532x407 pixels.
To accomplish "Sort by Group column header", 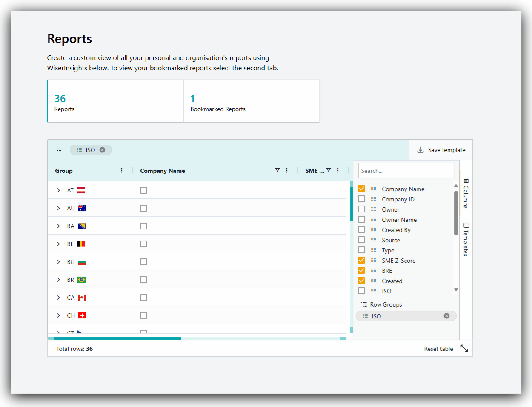I will (64, 171).
